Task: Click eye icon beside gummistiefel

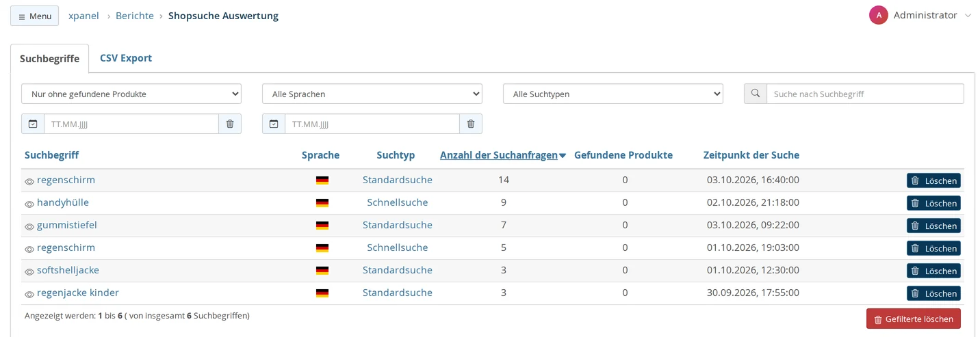Action: click(x=29, y=227)
